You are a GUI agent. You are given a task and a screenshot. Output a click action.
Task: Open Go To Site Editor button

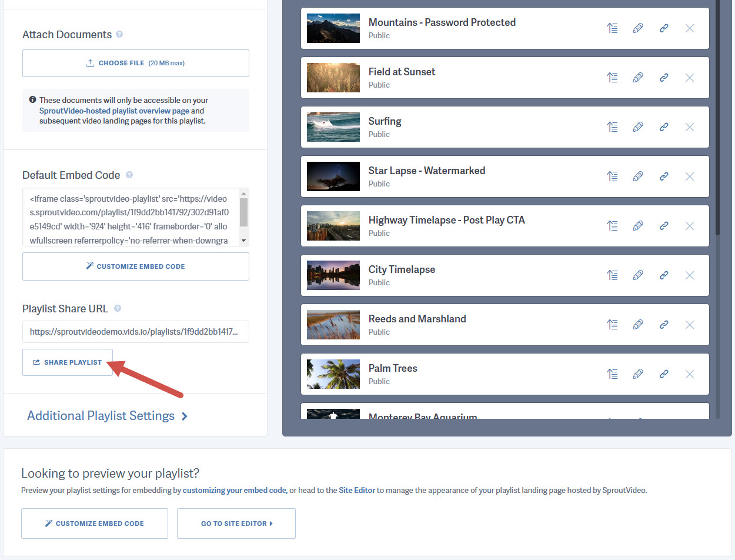coord(236,524)
